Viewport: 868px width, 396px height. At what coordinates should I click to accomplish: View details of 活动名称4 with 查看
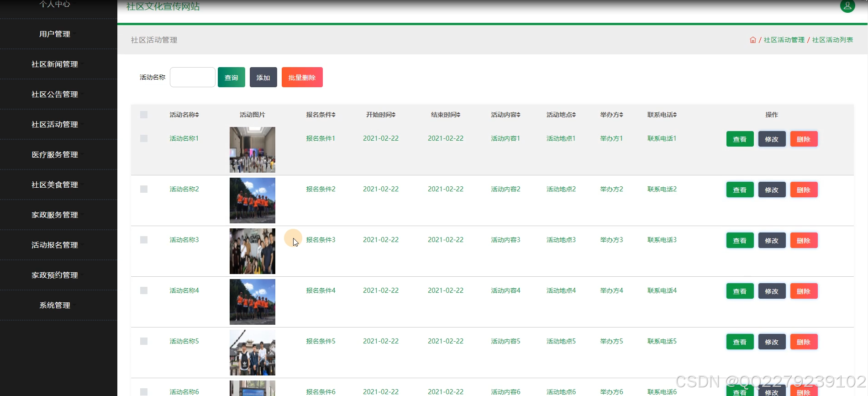(740, 291)
